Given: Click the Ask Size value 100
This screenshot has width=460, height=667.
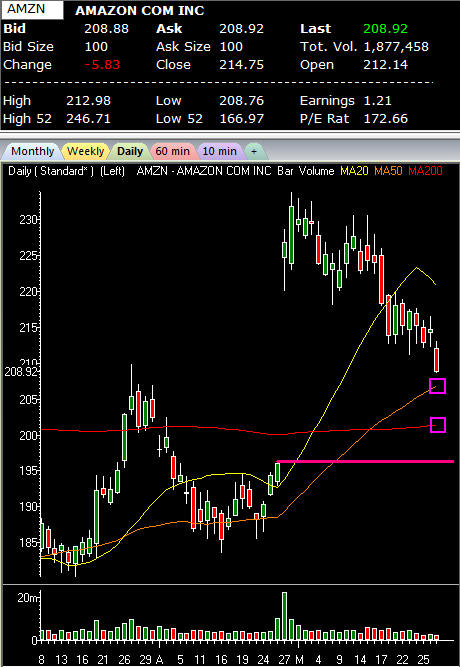Looking at the screenshot, I should [231, 47].
